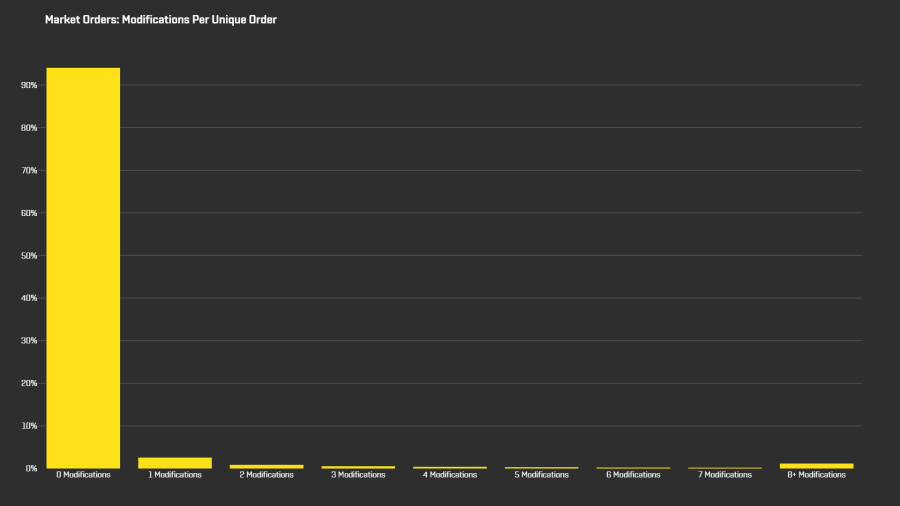Select the chart title text
Viewport: 900px width, 506px height.
[161, 20]
